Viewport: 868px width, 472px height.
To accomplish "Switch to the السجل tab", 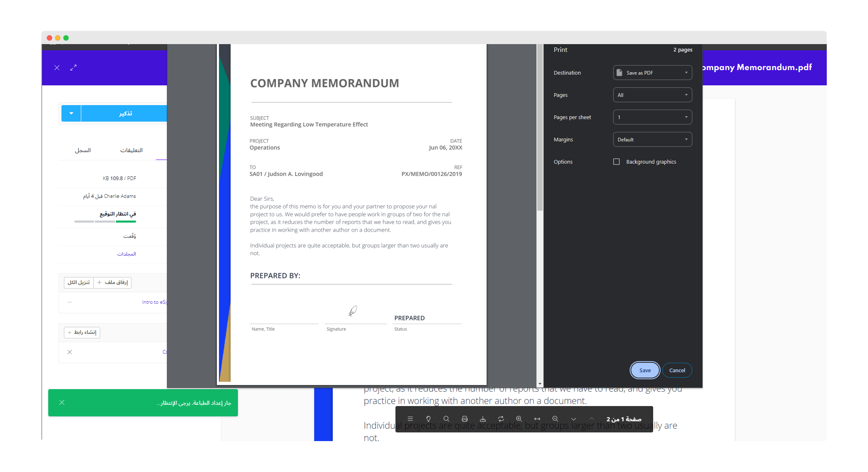I will [83, 150].
